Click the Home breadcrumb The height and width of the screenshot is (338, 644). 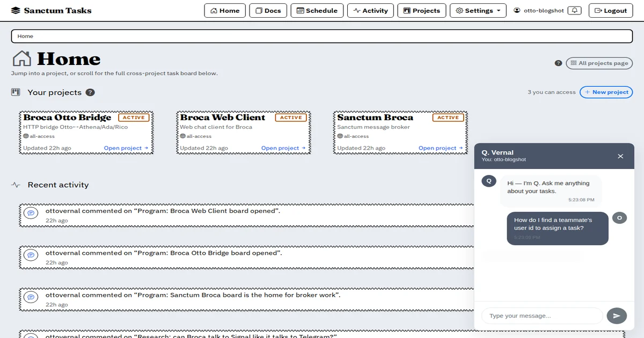25,36
